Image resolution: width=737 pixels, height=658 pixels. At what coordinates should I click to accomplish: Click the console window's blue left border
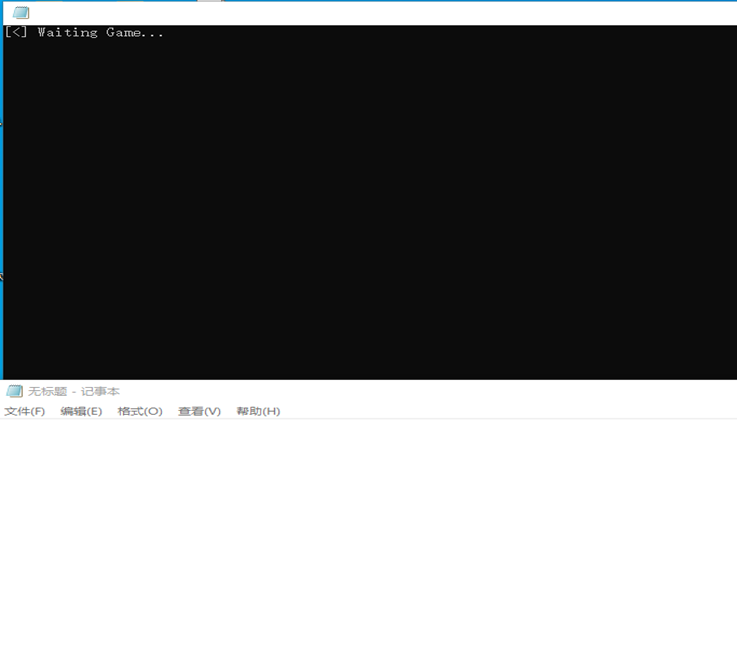[x=1, y=200]
